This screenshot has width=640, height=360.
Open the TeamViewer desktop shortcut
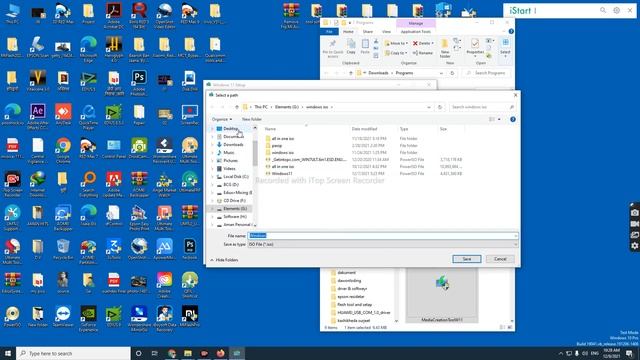[63, 316]
